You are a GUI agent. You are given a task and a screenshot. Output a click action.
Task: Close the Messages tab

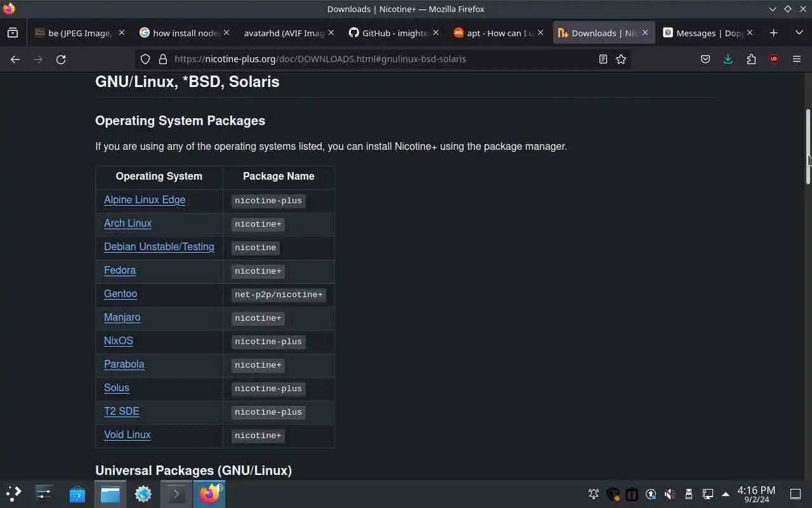750,32
